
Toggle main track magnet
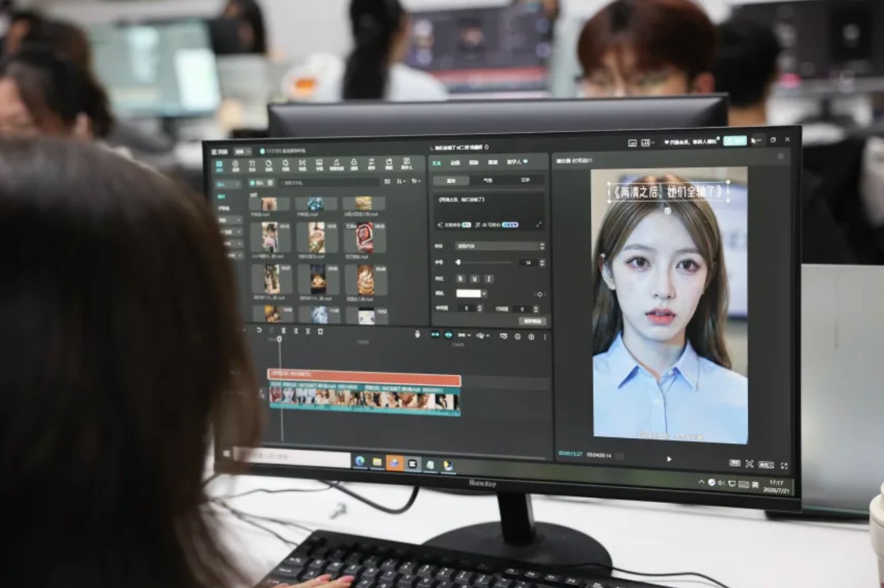[x=435, y=334]
